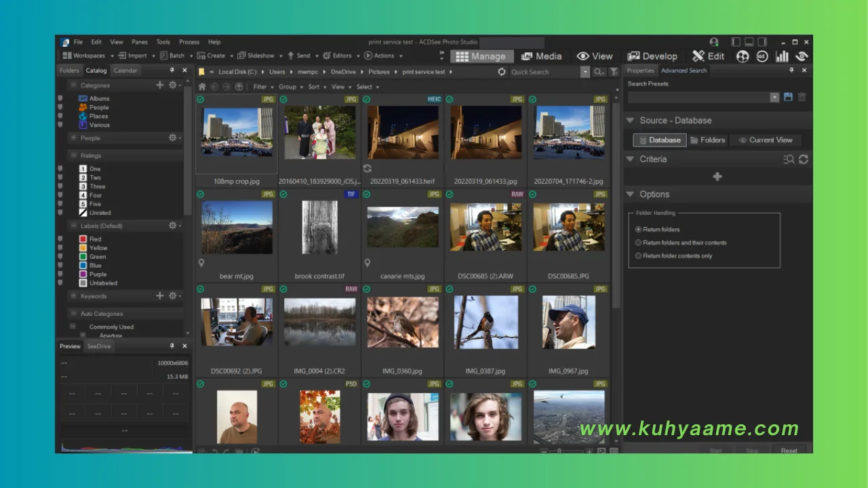Open the Tools menu

coord(163,42)
